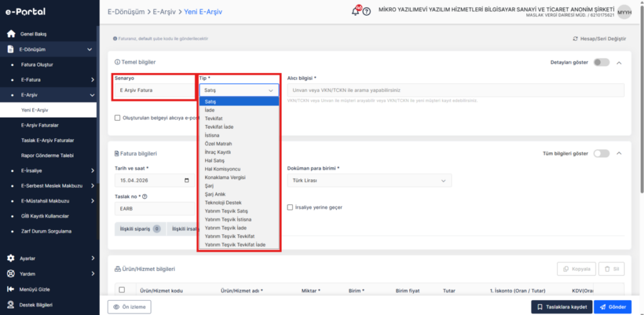
Task: Click the Taslak no EARB field
Action: [155, 208]
